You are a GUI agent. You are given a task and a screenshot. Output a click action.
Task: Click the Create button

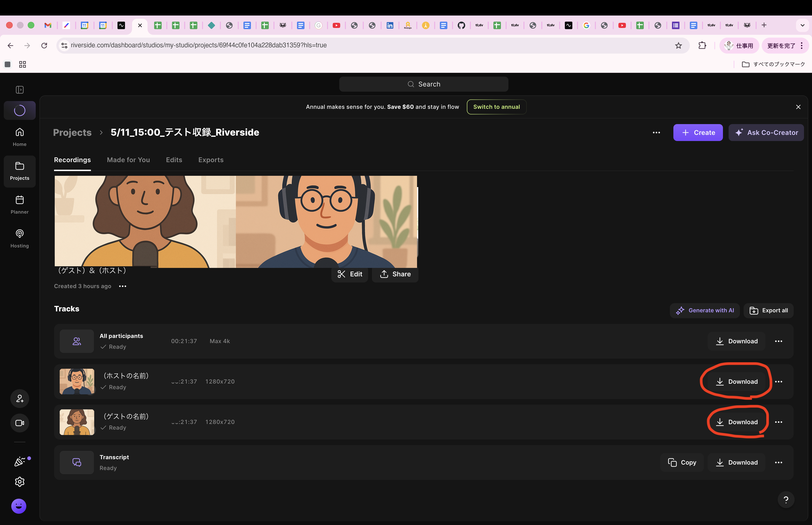pos(698,133)
